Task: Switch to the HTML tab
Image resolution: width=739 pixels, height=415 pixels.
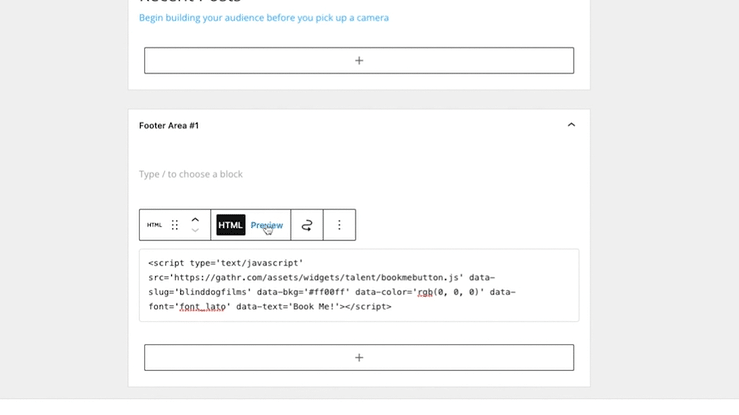Action: click(231, 225)
